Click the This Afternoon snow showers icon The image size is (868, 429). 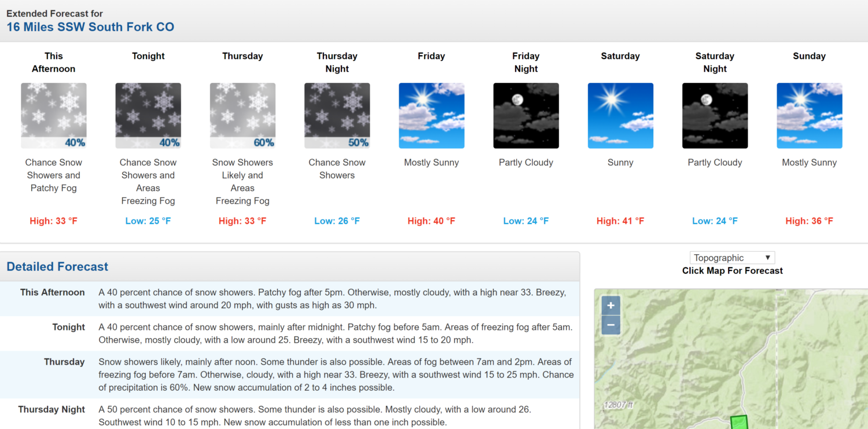tap(54, 116)
